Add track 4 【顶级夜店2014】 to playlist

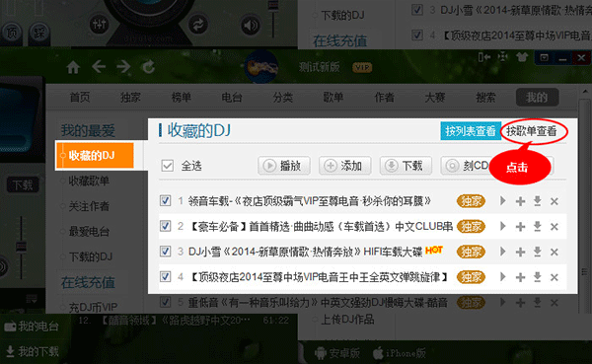(x=520, y=277)
